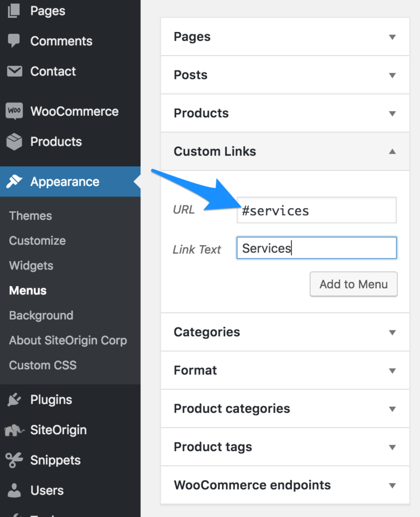Click the Users person icon
Viewport: 420px width, 517px height.
(14, 490)
